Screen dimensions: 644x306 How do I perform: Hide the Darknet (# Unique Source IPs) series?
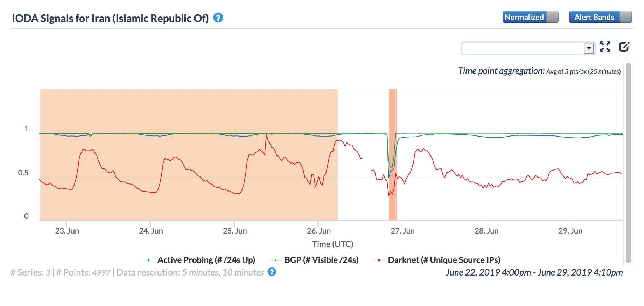(x=444, y=260)
